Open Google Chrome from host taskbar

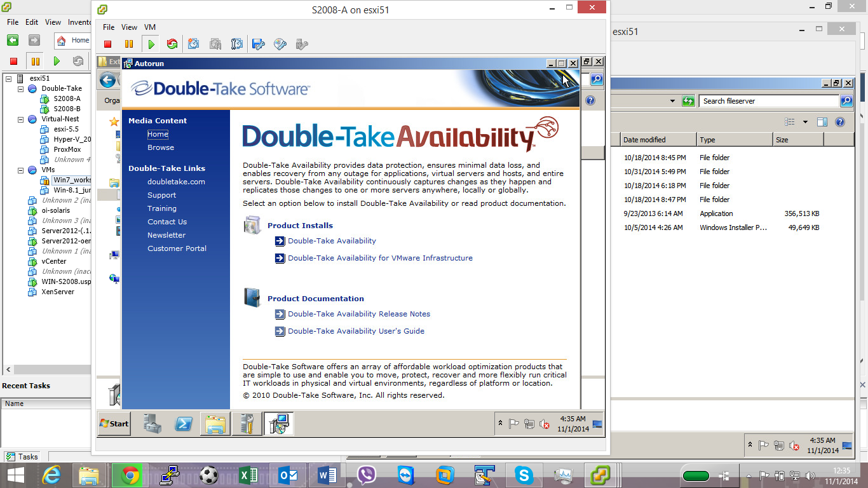coord(130,475)
